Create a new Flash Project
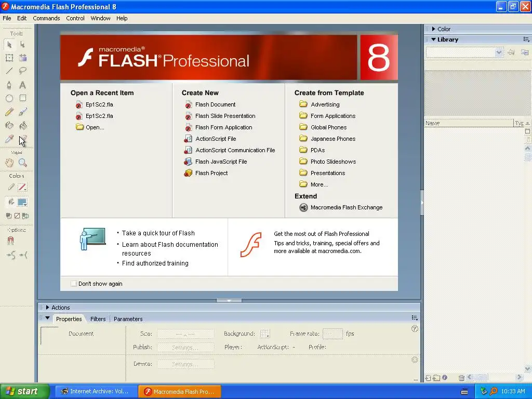The width and height of the screenshot is (532, 399). (x=211, y=173)
